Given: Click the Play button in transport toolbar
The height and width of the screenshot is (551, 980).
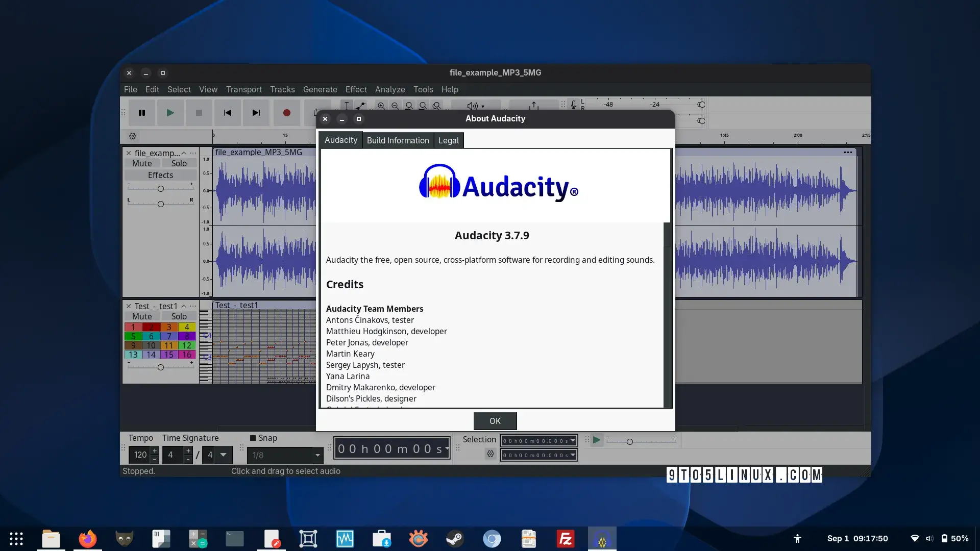Looking at the screenshot, I should pos(170,113).
